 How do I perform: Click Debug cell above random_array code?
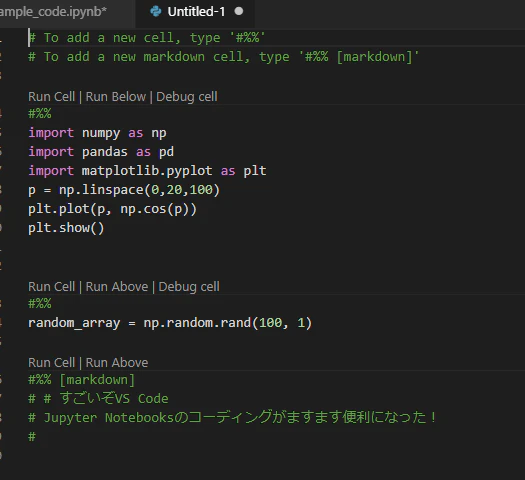pyautogui.click(x=189, y=287)
